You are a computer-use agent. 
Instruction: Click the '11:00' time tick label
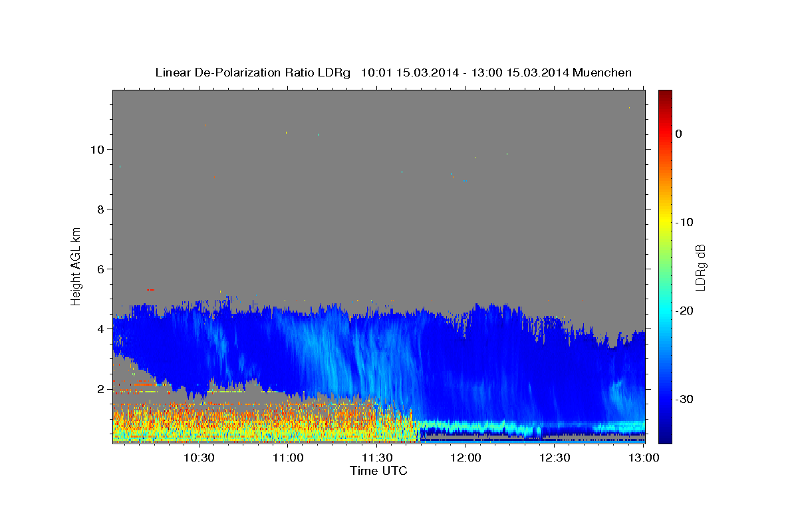[288, 458]
